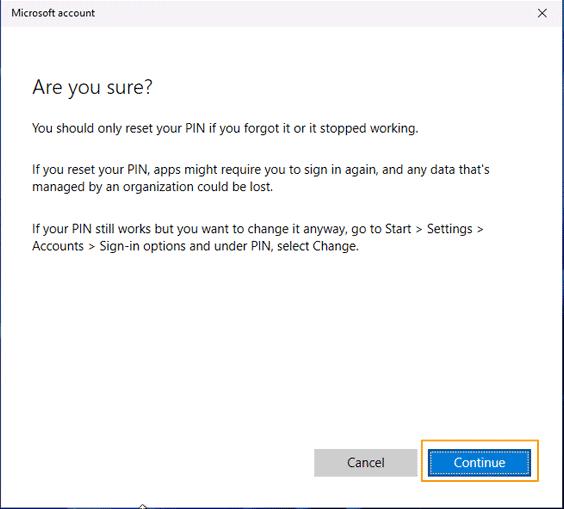Click the 'stopped working' phrase
This screenshot has width=564, height=509.
pos(369,128)
